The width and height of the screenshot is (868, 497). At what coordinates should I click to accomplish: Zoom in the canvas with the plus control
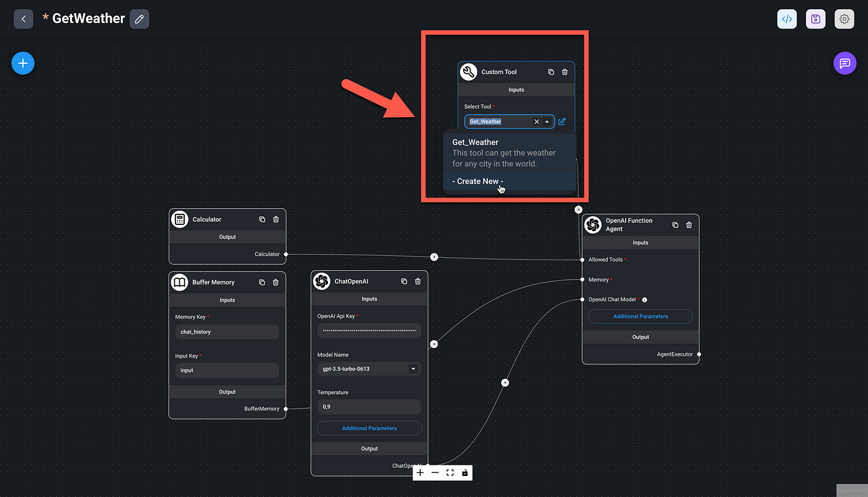420,473
